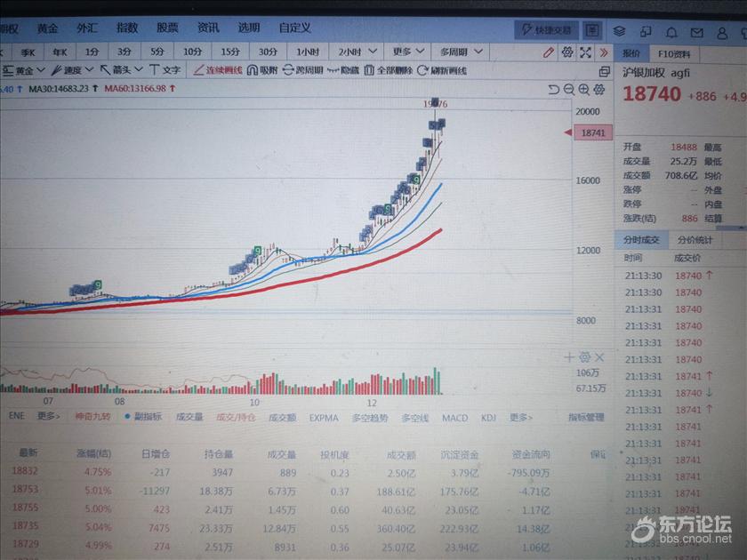
Task: Click the pencil drawing icon in period toolbar
Action: (549, 52)
